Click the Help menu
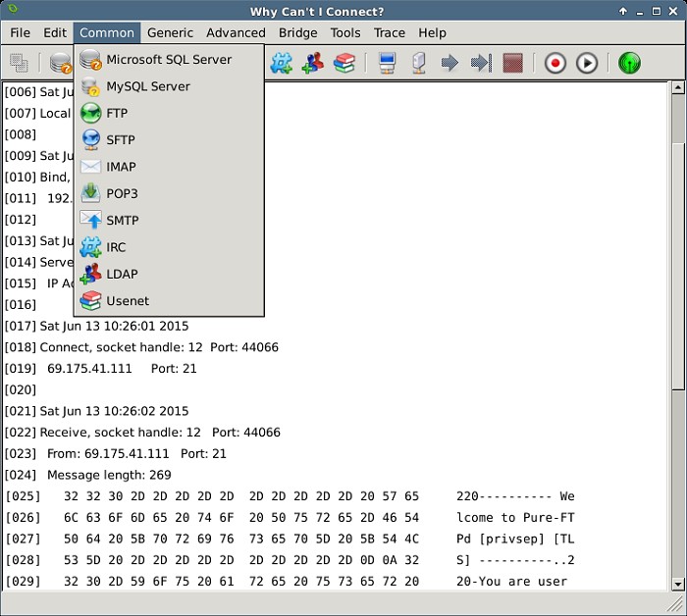Image resolution: width=687 pixels, height=616 pixels. point(432,32)
